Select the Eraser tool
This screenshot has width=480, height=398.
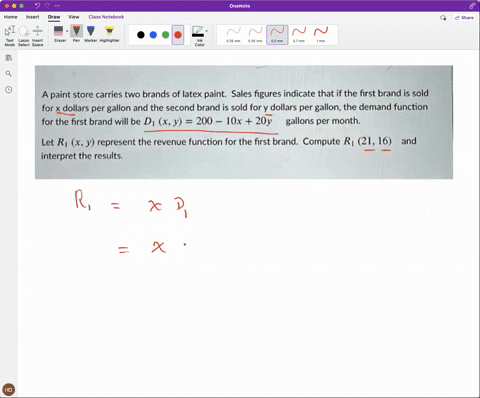pos(59,34)
